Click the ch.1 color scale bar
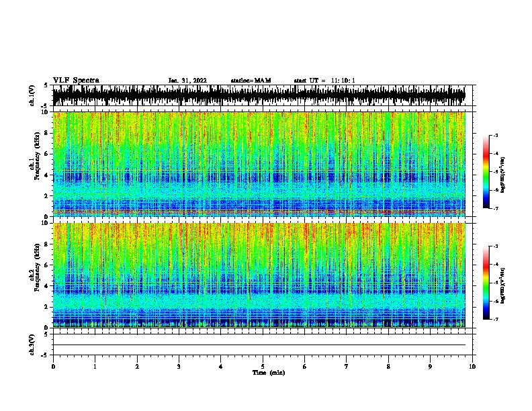The width and height of the screenshot is (532, 411). click(x=486, y=172)
